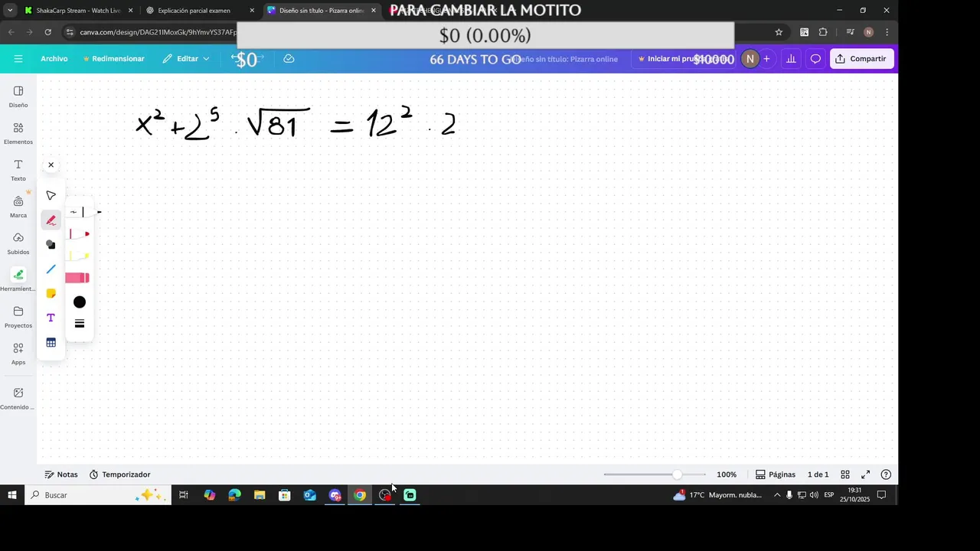The width and height of the screenshot is (980, 551).
Task: Open the comments bubble icon
Action: [815, 59]
